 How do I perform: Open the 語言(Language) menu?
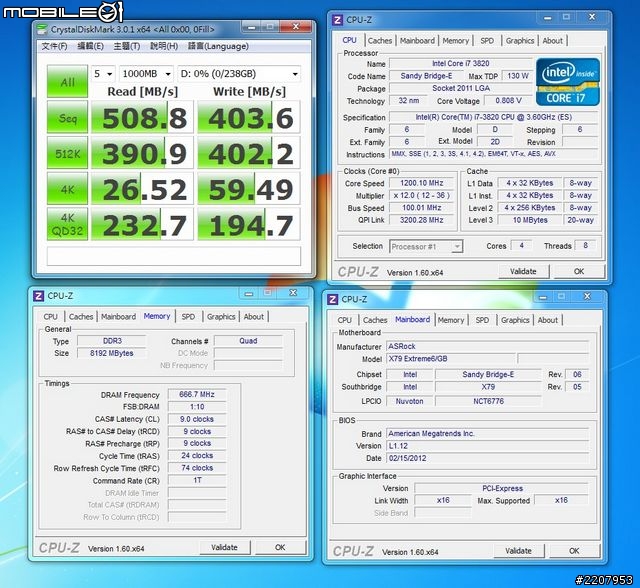(218, 46)
